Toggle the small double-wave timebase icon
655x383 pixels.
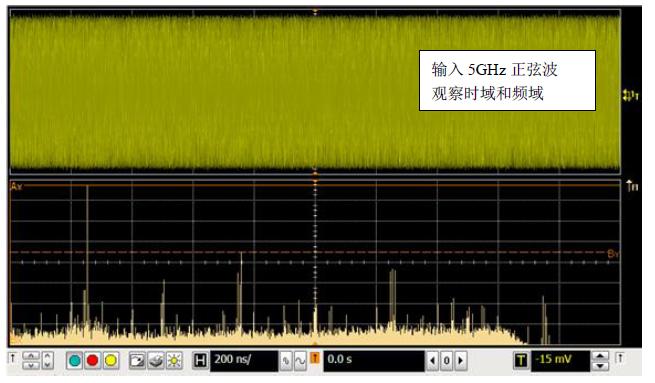click(286, 361)
